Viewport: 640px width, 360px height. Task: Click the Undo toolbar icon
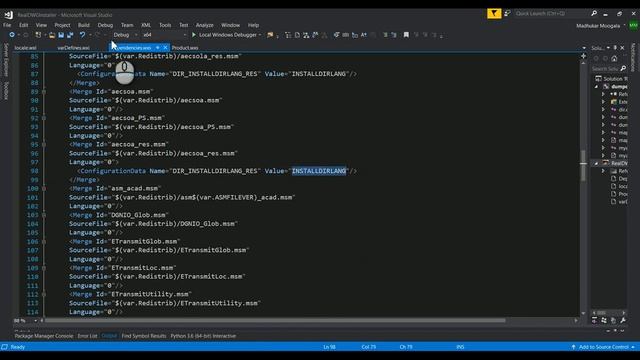tap(82, 35)
